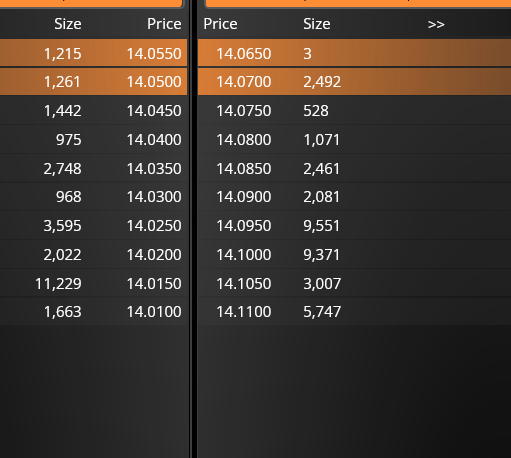
Task: Select the highlighted bid row at 14.0500
Action: click(x=93, y=82)
